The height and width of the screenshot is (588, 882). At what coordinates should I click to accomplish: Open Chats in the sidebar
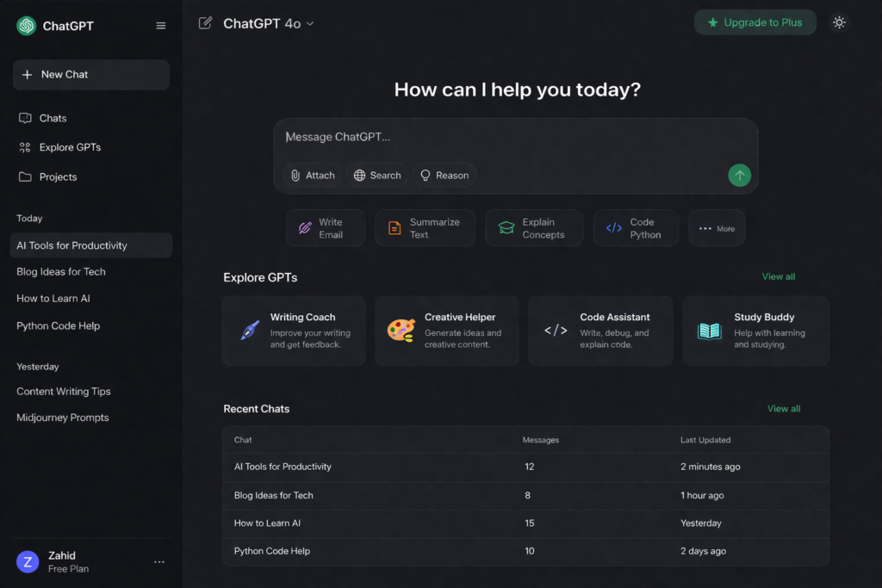(52, 118)
